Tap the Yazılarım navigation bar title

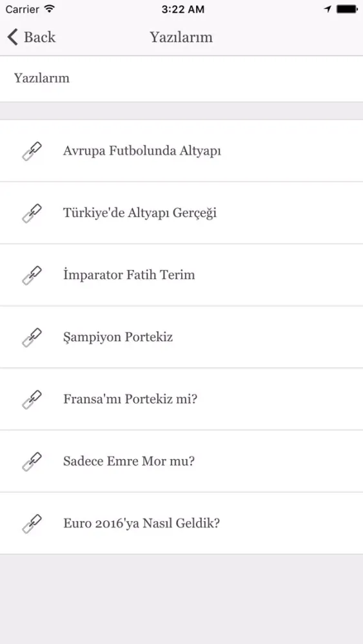tap(181, 37)
